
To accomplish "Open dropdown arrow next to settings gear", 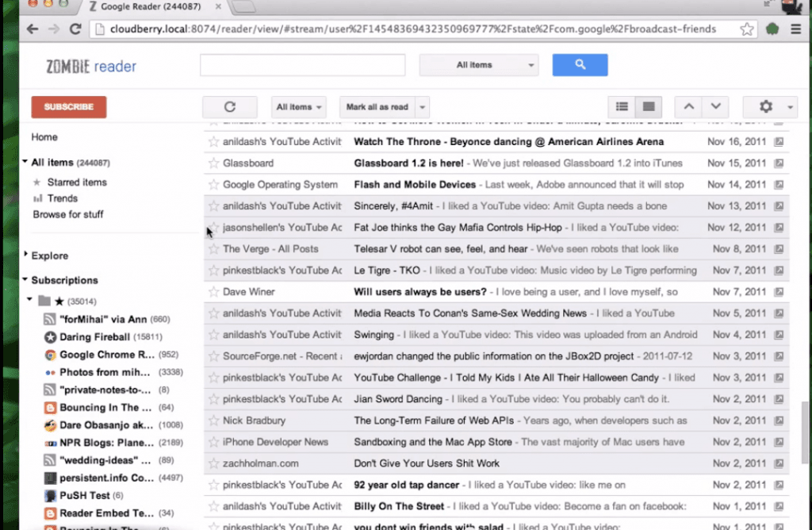I will point(790,107).
